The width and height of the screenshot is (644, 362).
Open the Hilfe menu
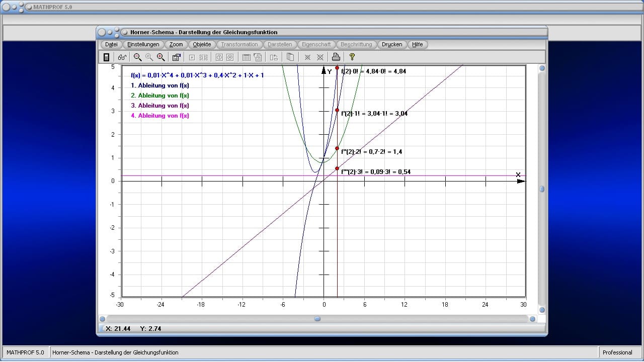click(x=418, y=44)
